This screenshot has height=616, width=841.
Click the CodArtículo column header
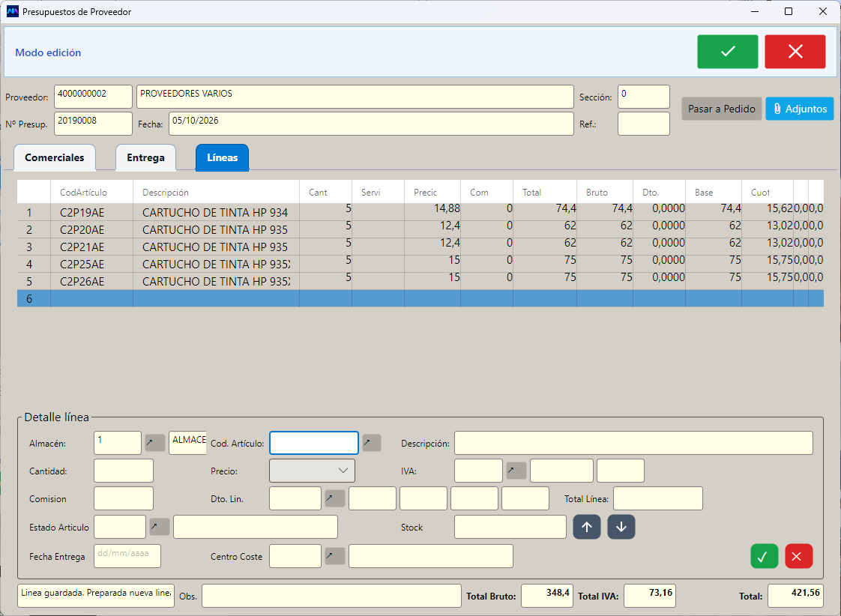(91, 192)
